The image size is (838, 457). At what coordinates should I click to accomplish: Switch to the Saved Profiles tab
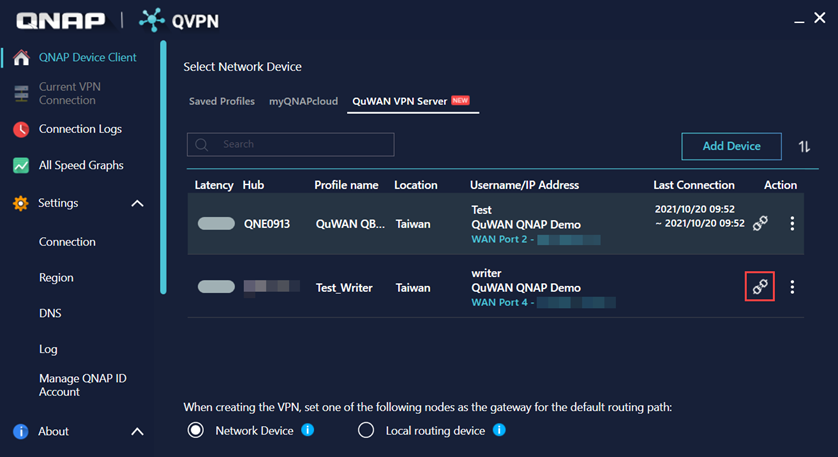pos(222,101)
